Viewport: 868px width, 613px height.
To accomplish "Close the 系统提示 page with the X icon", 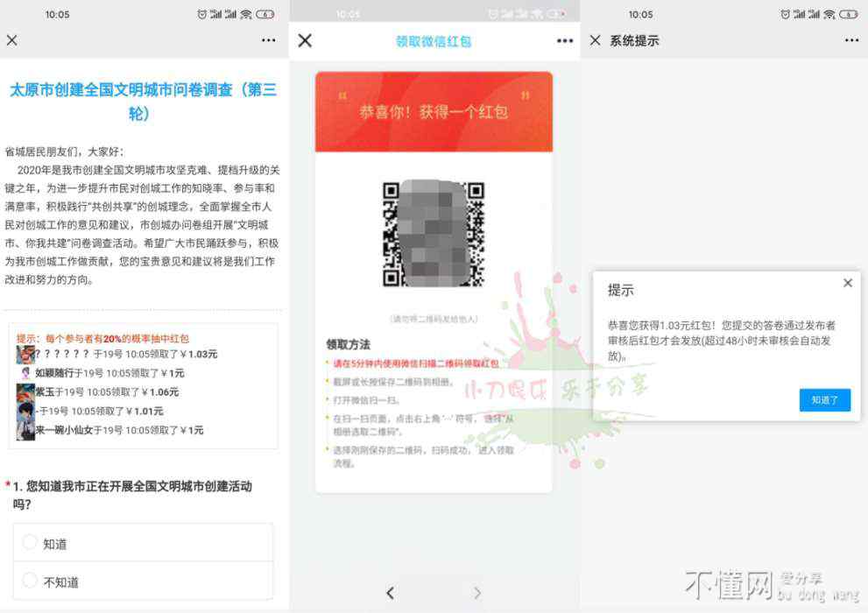I will [595, 40].
